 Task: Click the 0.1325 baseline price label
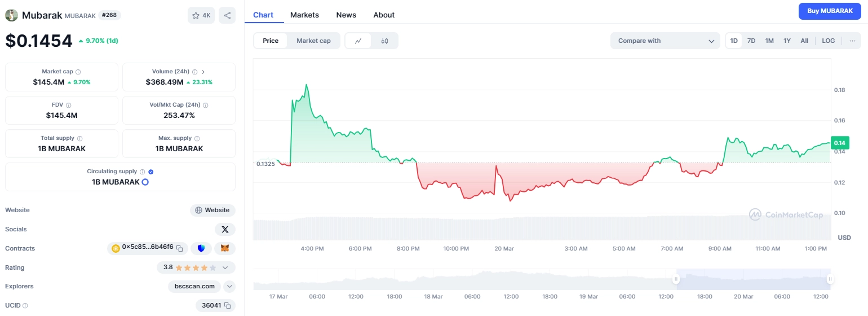pos(265,164)
